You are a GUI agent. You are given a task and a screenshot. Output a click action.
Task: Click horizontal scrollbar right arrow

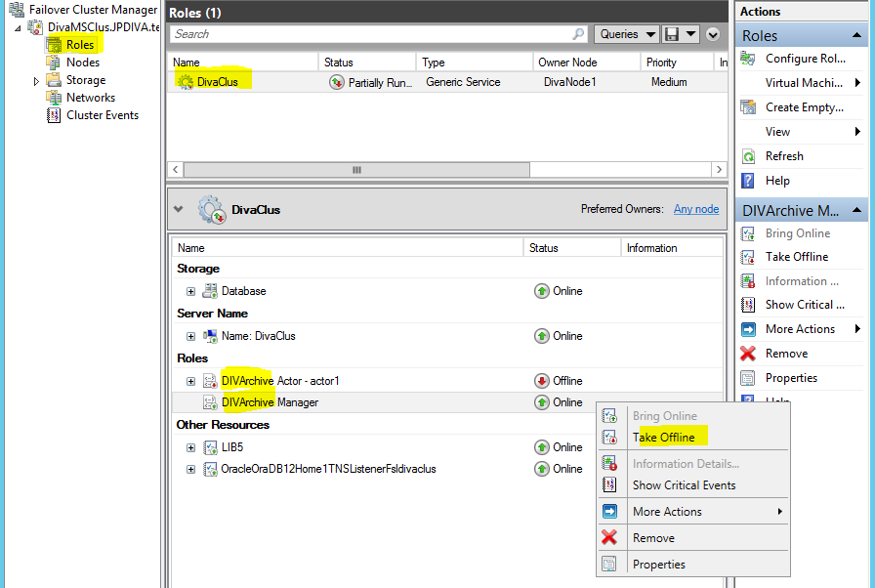pyautogui.click(x=719, y=170)
